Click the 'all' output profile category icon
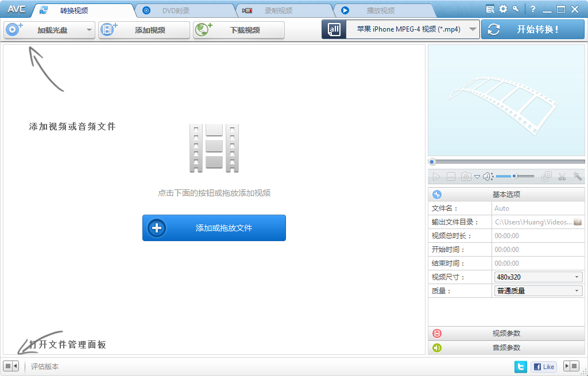This screenshot has height=376, width=588. tap(334, 29)
